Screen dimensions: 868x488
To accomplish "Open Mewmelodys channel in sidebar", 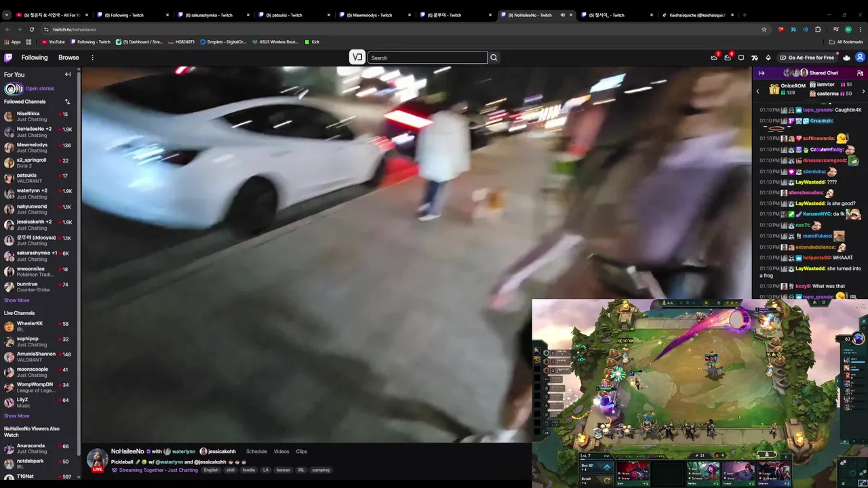I will click(39, 147).
